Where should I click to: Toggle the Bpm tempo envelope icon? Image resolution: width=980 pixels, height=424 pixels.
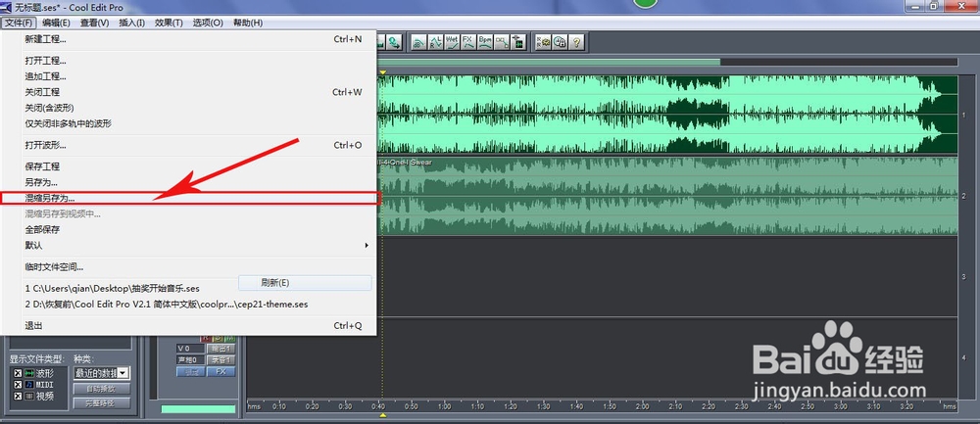point(485,42)
